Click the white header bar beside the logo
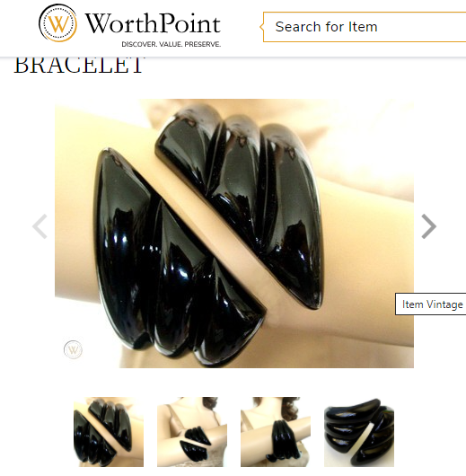 point(242,27)
